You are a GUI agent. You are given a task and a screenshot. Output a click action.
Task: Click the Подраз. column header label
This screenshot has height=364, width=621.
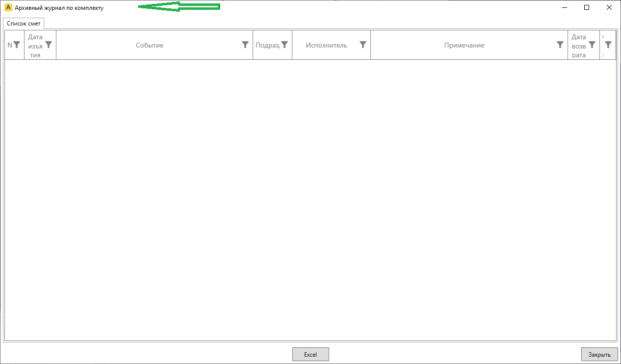click(267, 45)
